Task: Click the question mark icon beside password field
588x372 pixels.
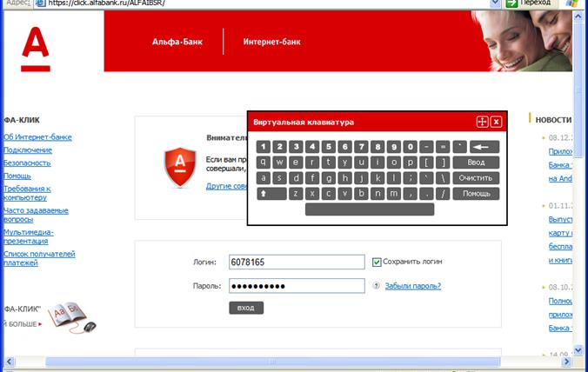Action: (x=376, y=286)
